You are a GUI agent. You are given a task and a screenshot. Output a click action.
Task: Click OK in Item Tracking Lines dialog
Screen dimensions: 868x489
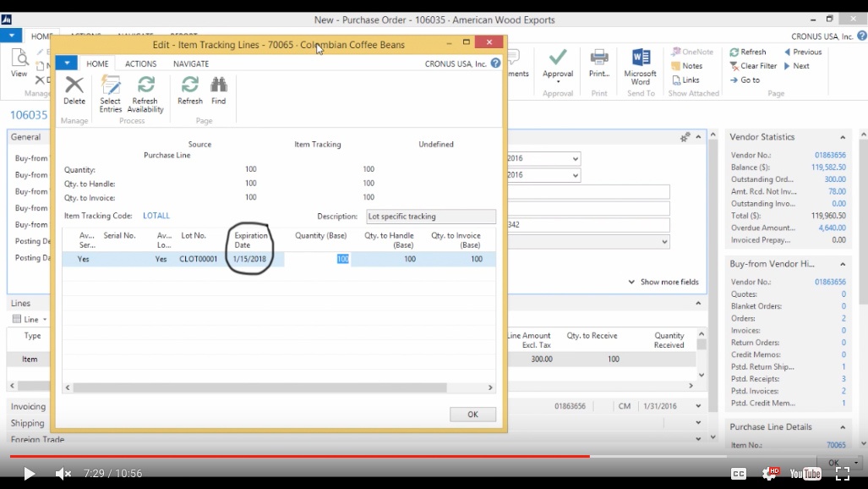[472, 415]
